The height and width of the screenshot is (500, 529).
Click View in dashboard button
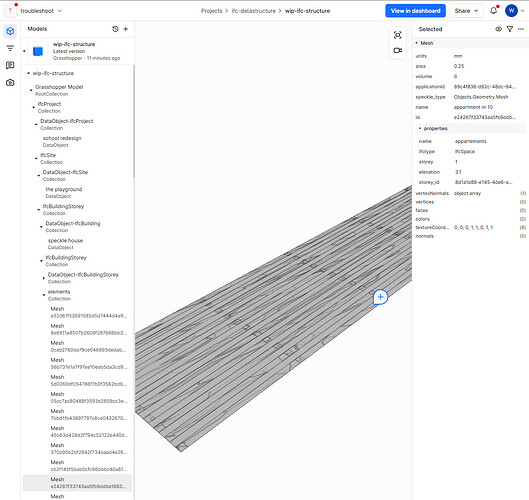pyautogui.click(x=415, y=11)
